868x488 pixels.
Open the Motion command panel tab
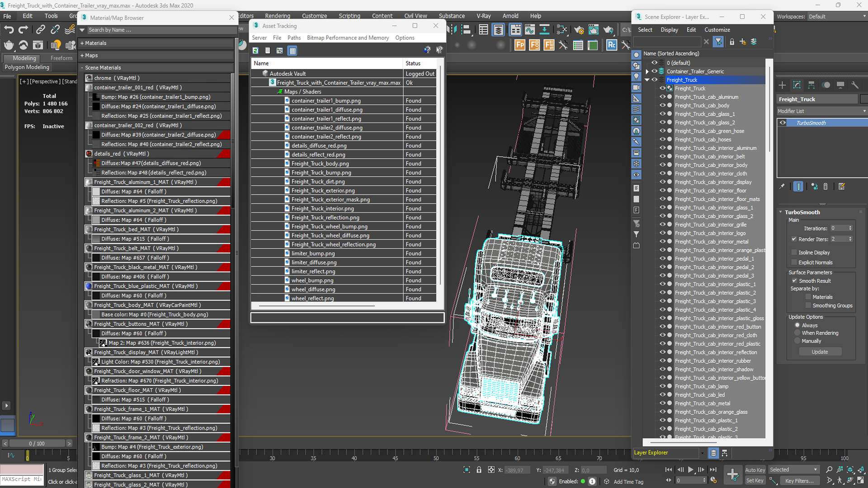tap(826, 85)
